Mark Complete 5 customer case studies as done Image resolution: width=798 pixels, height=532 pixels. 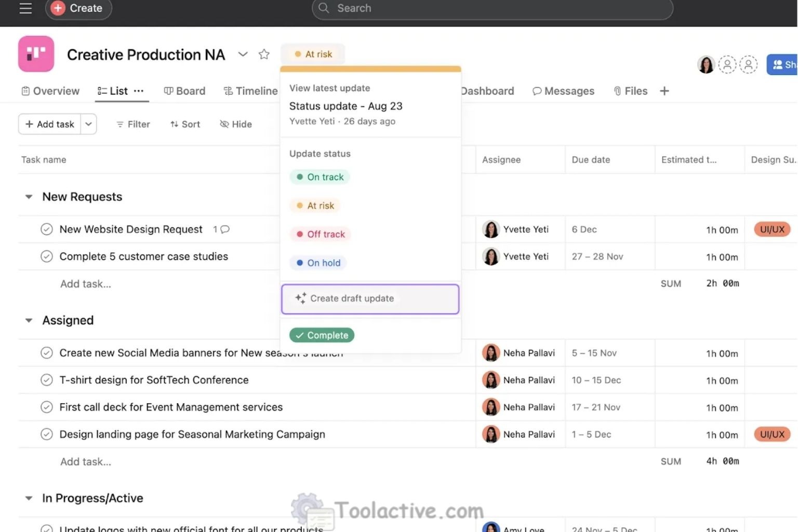[47, 256]
